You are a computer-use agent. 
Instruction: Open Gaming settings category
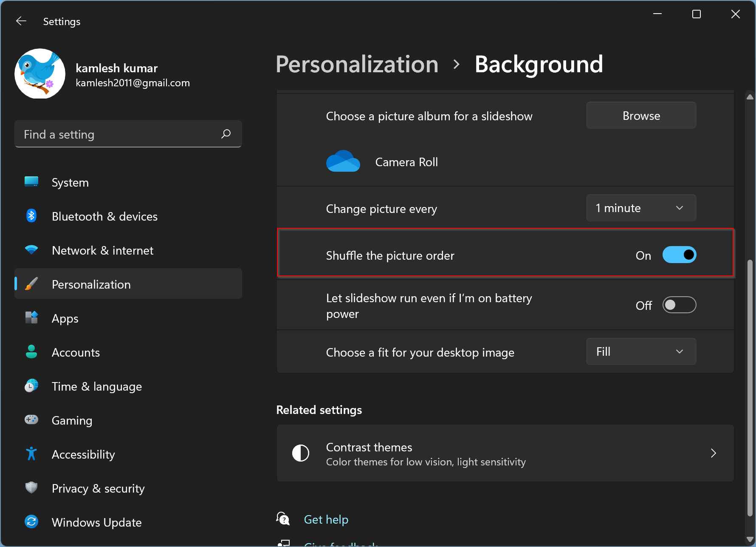click(128, 419)
